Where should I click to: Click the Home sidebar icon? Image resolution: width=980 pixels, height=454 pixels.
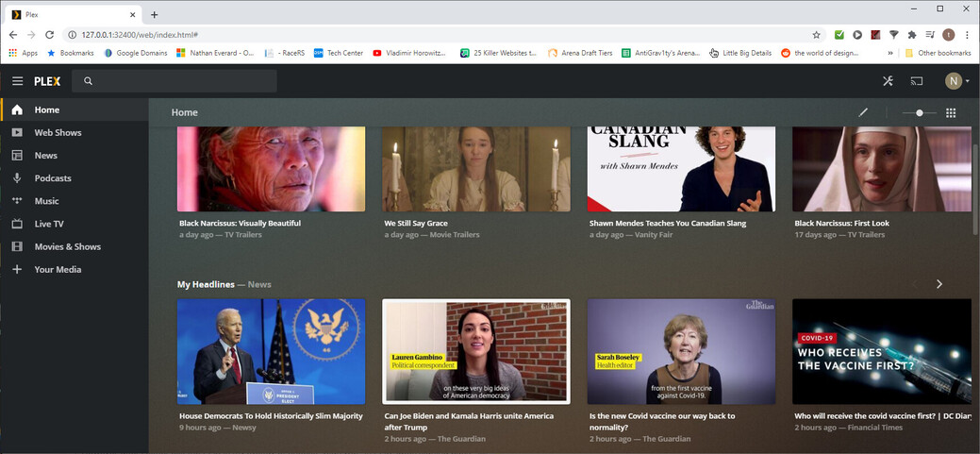[x=17, y=110]
